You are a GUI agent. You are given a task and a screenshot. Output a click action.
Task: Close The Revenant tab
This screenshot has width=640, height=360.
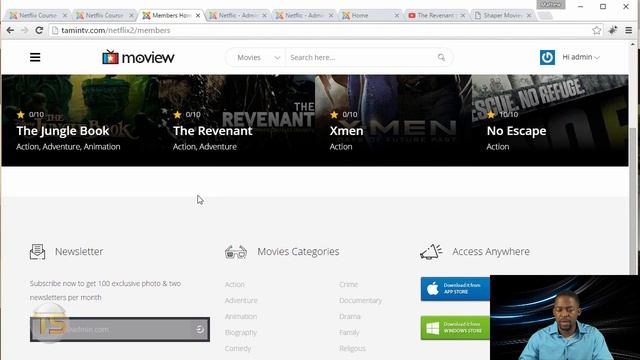pyautogui.click(x=463, y=16)
